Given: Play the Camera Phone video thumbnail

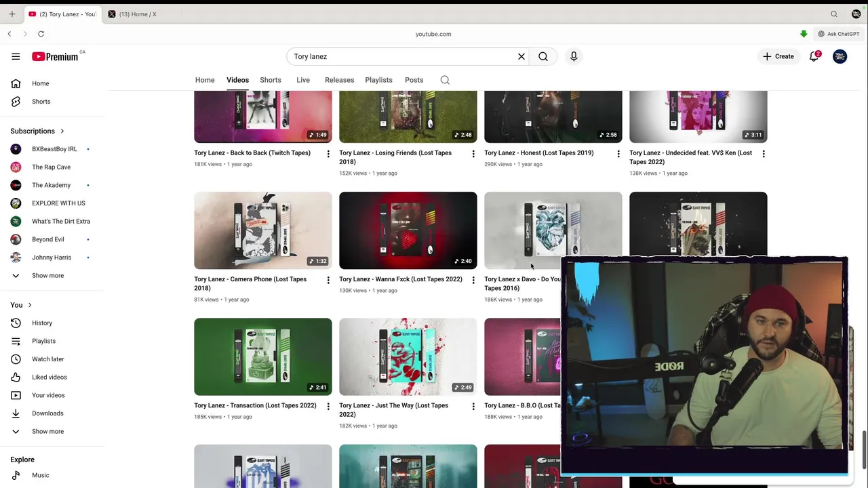Looking at the screenshot, I should click(263, 230).
